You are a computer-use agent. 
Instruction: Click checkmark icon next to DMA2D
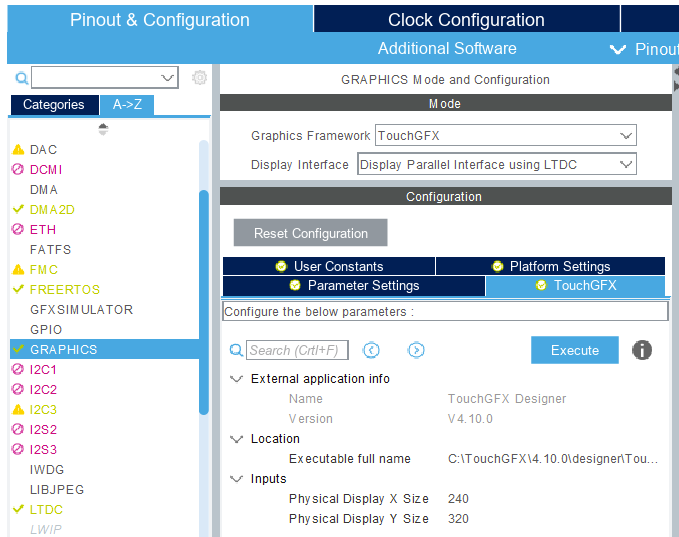(18, 209)
